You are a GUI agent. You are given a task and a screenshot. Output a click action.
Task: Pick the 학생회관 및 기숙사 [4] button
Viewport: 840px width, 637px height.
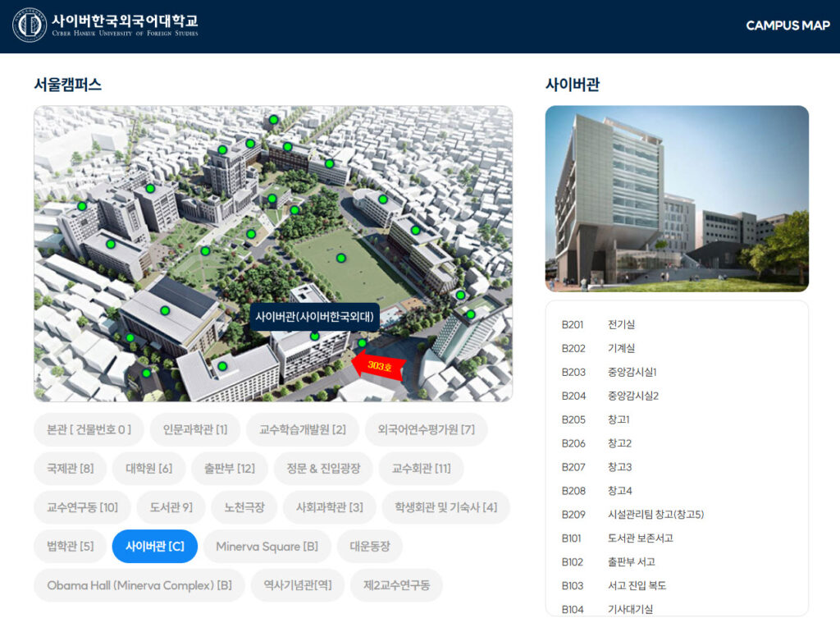[445, 507]
